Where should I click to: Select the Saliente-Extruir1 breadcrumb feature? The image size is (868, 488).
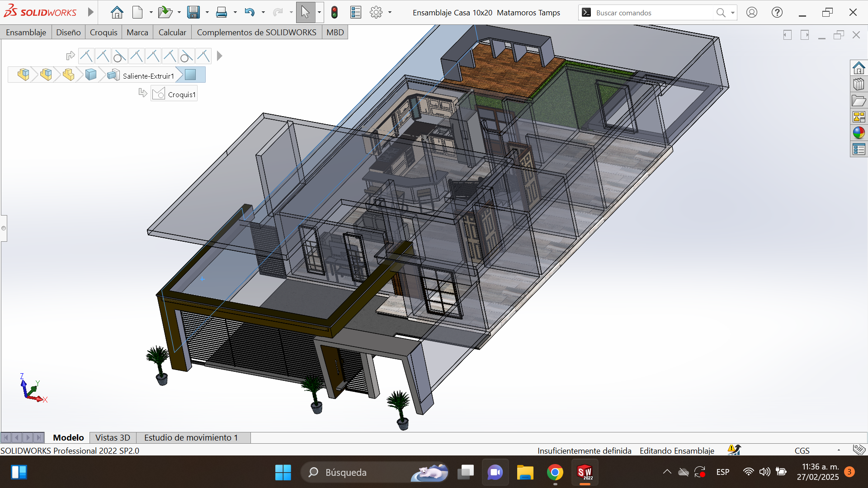tap(141, 76)
